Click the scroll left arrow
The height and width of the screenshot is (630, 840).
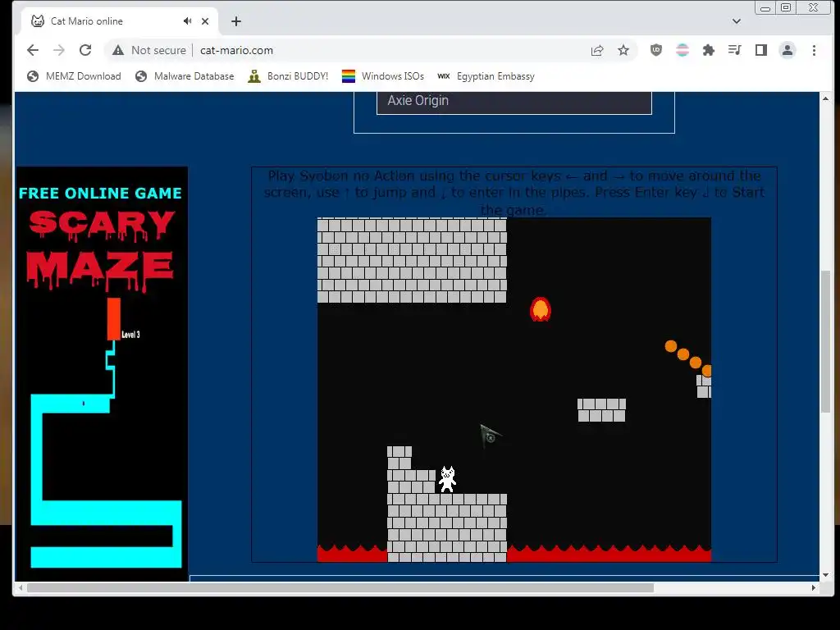coord(21,587)
